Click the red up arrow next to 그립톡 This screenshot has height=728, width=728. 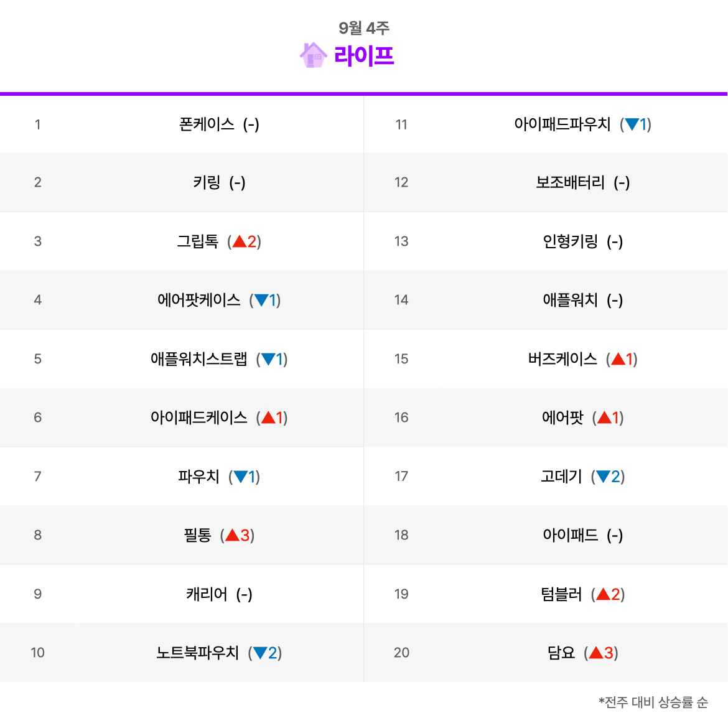pyautogui.click(x=240, y=241)
